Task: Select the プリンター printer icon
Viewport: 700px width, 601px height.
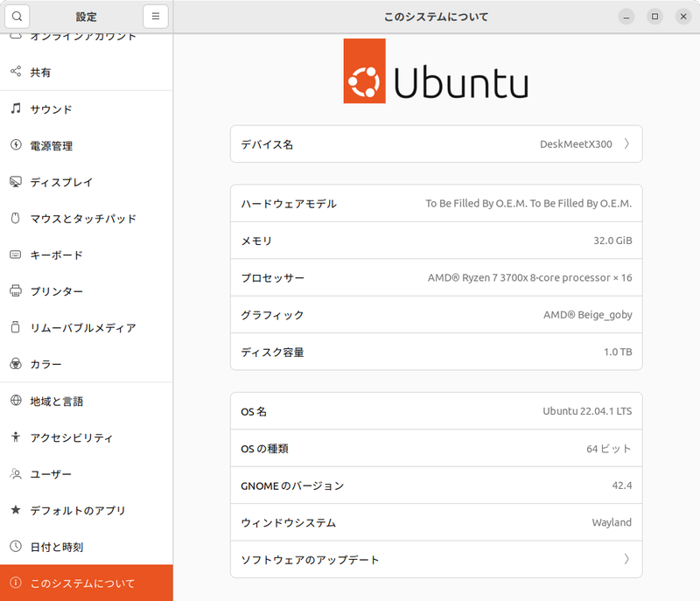Action: (16, 291)
